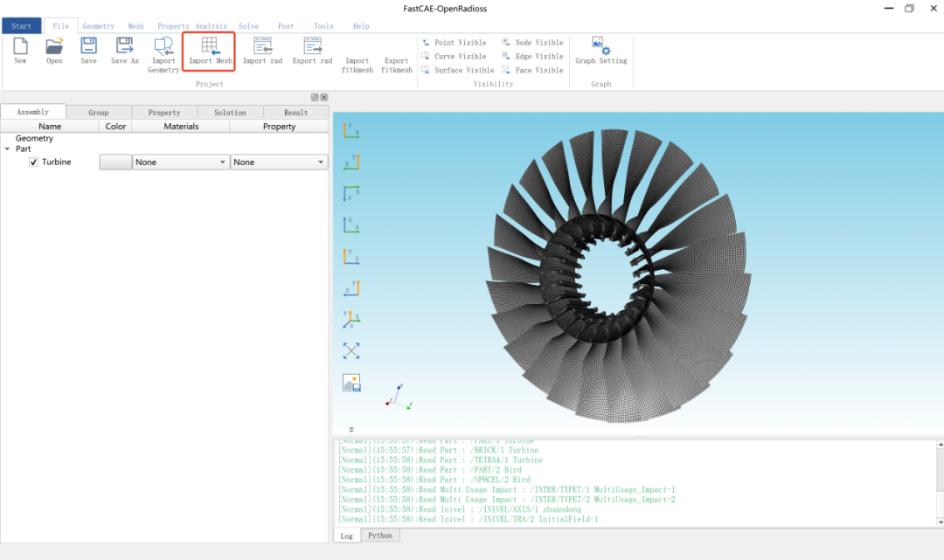
Task: Click the Export rad icon
Action: (312, 45)
